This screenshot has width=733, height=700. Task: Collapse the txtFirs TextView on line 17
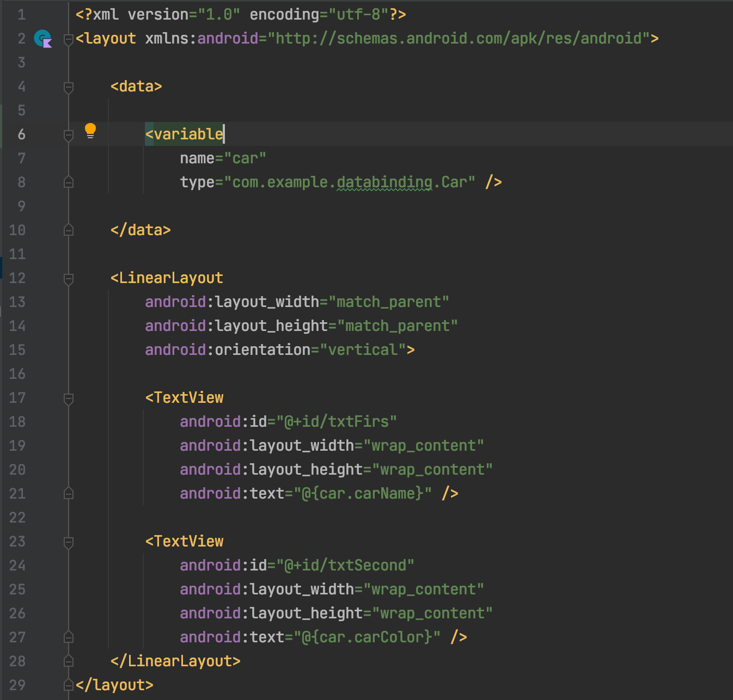click(x=68, y=398)
